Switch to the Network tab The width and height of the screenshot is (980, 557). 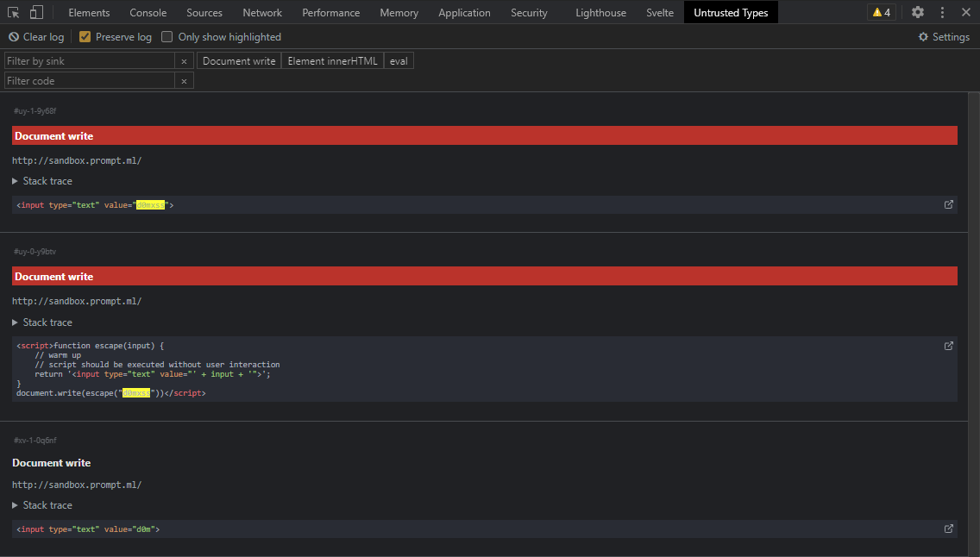[x=262, y=12]
